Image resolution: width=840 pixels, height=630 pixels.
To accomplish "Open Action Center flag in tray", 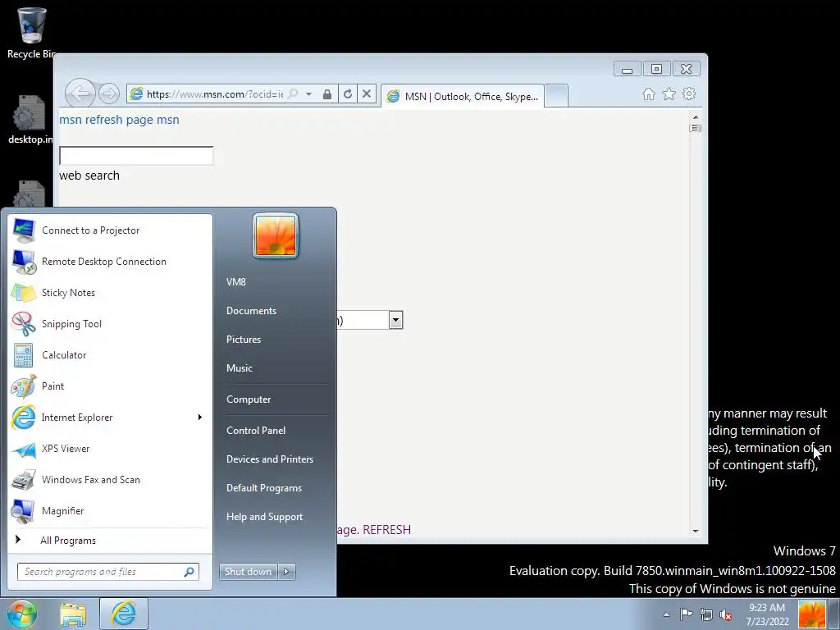I will click(x=687, y=614).
